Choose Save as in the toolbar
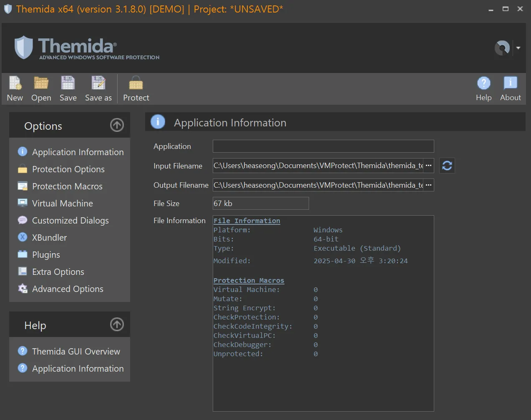 click(98, 89)
